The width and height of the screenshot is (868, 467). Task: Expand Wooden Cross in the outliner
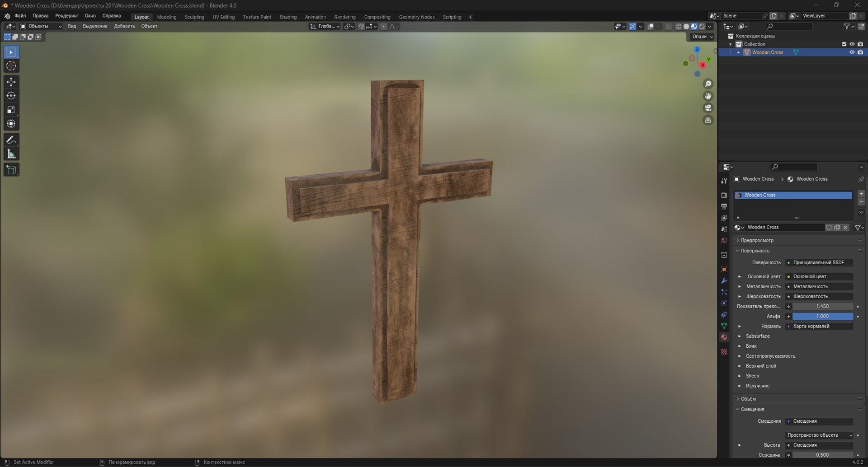739,52
